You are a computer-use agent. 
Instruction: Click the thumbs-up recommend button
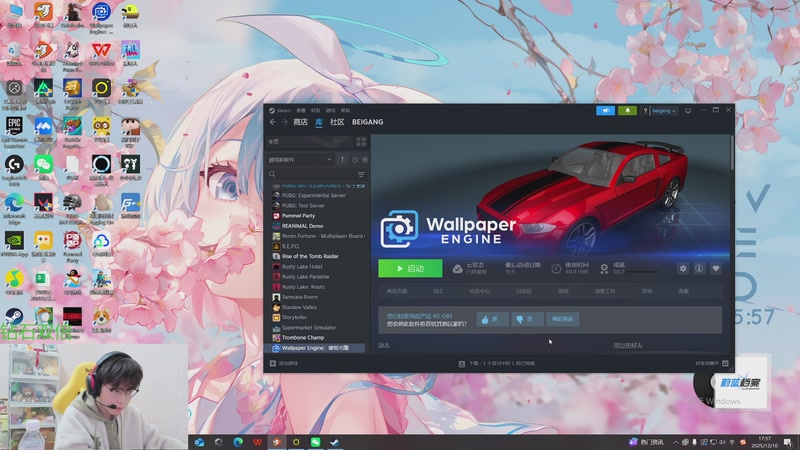(492, 319)
